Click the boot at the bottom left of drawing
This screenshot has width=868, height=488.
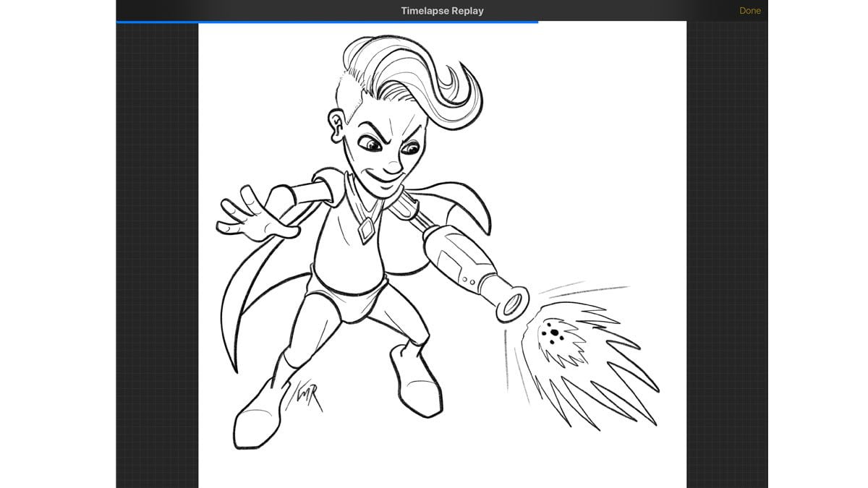[x=257, y=419]
